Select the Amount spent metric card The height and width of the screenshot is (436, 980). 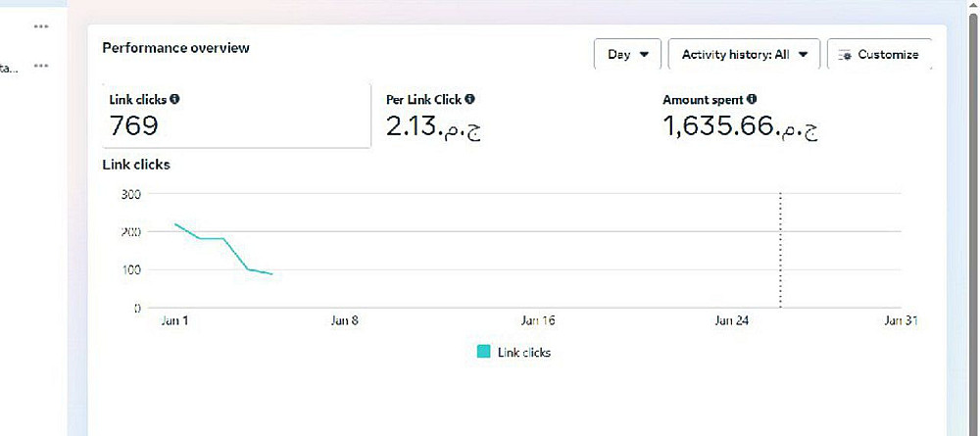(x=784, y=116)
